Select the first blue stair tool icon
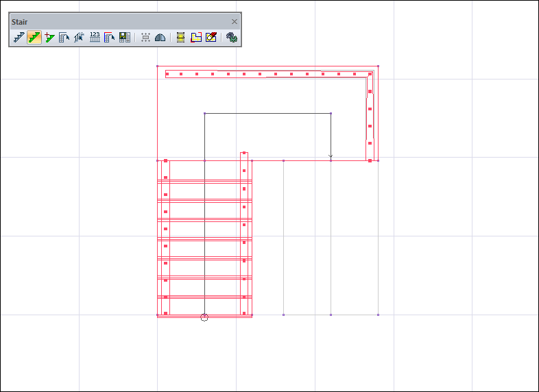 tap(19, 38)
